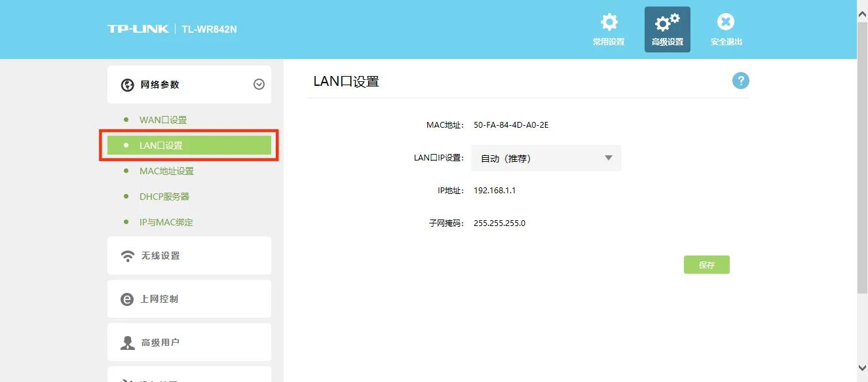Click the green 保存 save button

click(706, 264)
